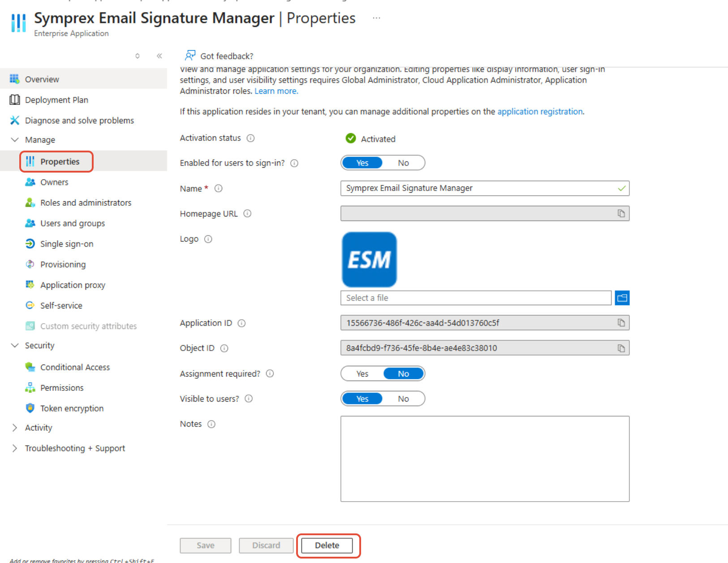Click the Custom security attributes icon

click(30, 326)
